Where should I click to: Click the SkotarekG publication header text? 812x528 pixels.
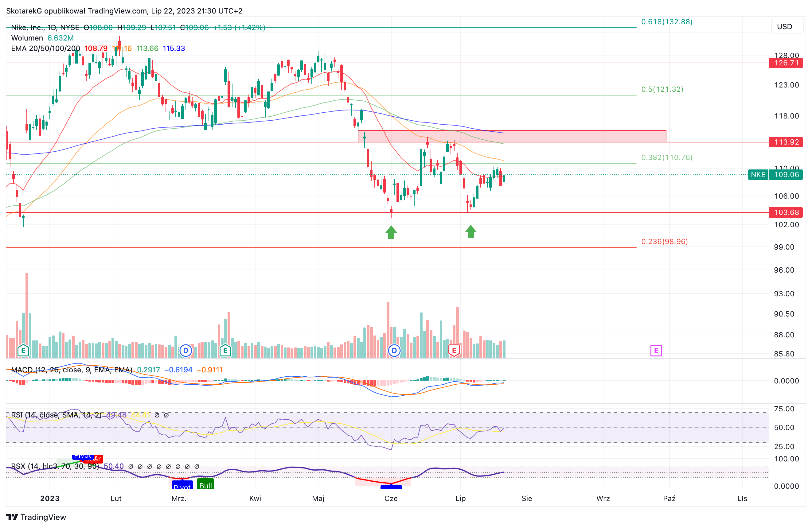click(124, 11)
